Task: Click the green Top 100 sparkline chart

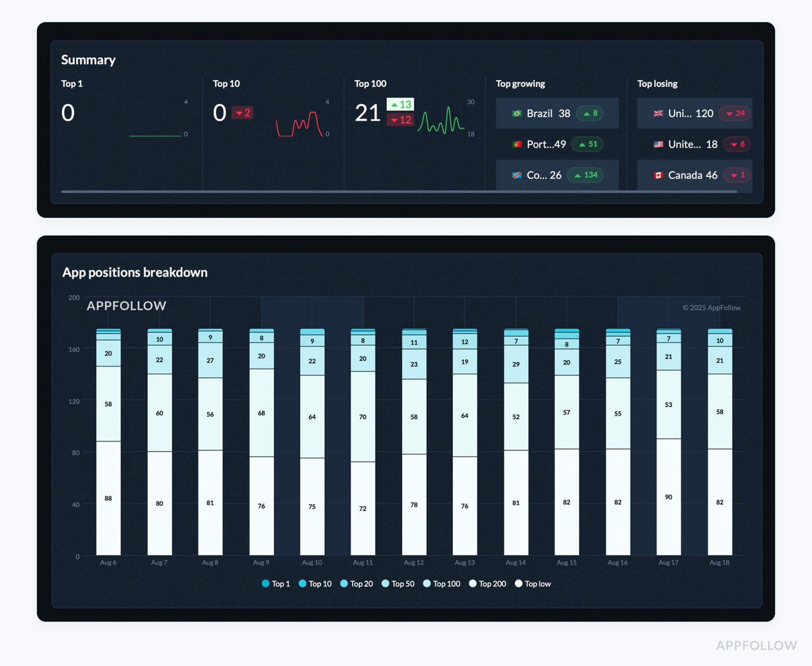Action: coord(441,118)
